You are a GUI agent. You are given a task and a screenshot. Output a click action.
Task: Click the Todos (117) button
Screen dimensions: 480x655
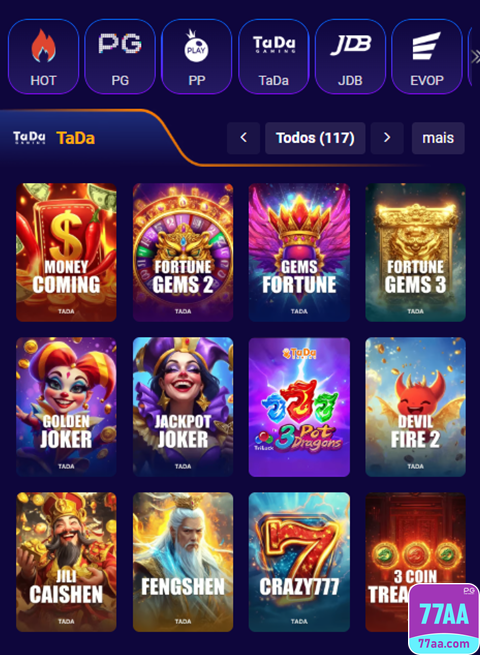pos(315,138)
